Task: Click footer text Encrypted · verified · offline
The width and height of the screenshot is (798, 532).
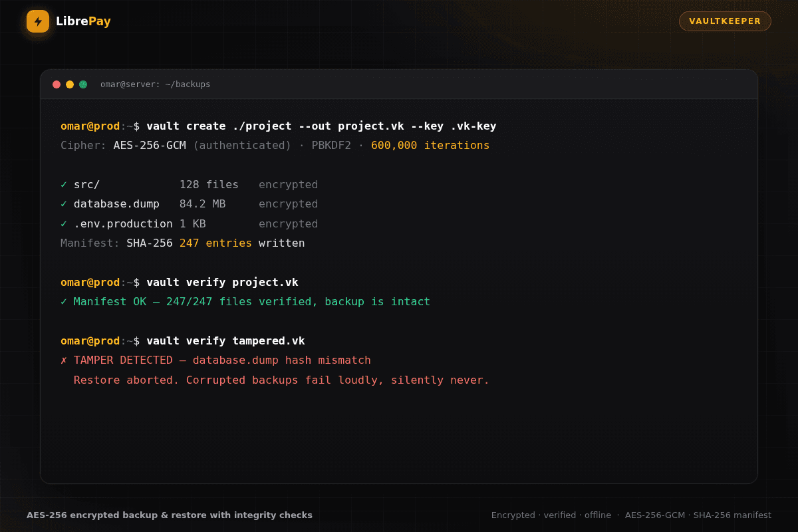Action: pos(551,515)
